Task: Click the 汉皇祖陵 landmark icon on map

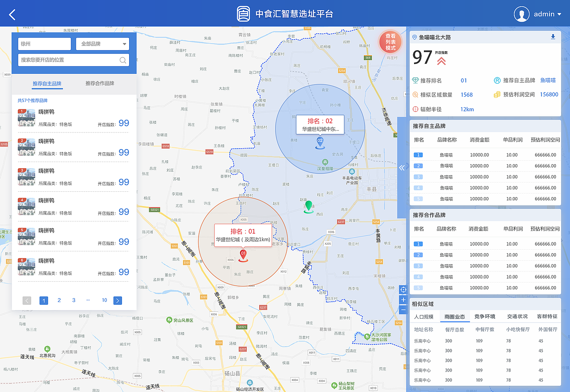Action: pyautogui.click(x=325, y=162)
